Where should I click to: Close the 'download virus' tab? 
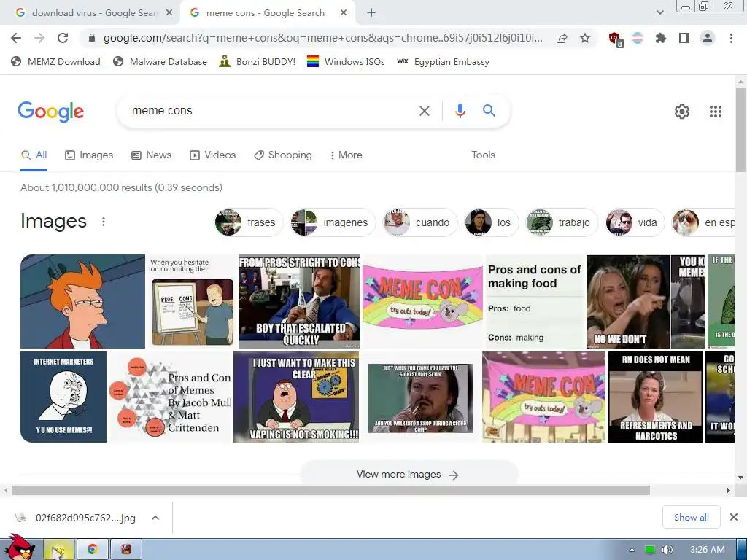click(169, 13)
